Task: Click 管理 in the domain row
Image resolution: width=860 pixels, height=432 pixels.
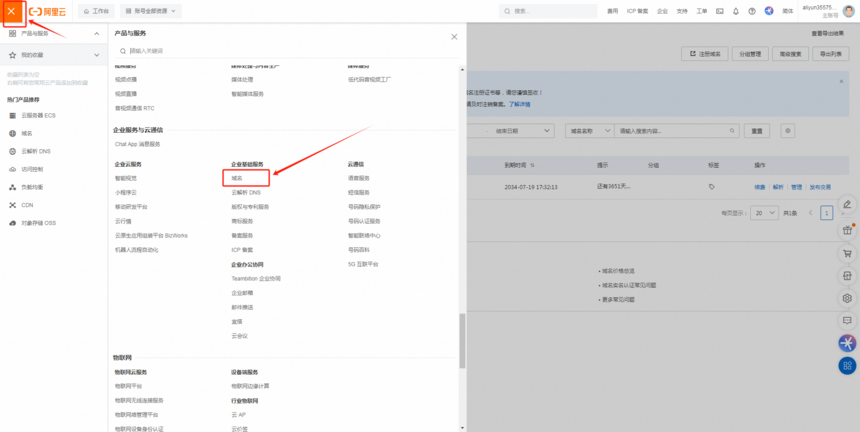Action: (x=796, y=187)
